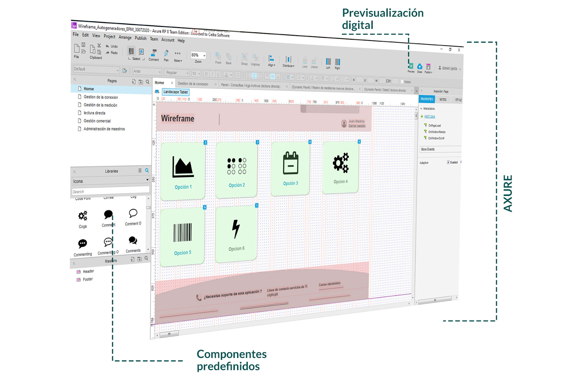The image size is (588, 385).
Task: Select the lectura directa page
Action: point(94,113)
